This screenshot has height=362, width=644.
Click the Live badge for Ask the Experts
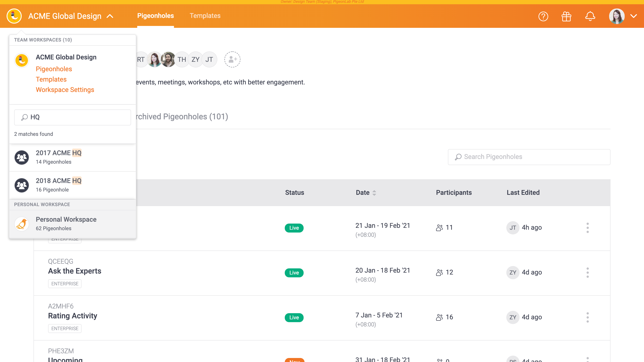pyautogui.click(x=294, y=273)
